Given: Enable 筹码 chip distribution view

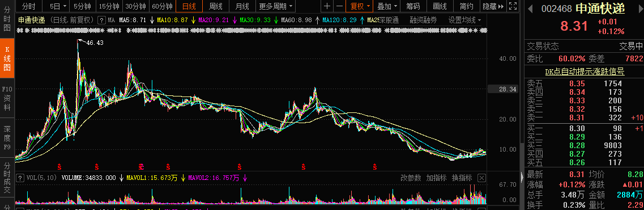Looking at the screenshot, I should point(413,6).
